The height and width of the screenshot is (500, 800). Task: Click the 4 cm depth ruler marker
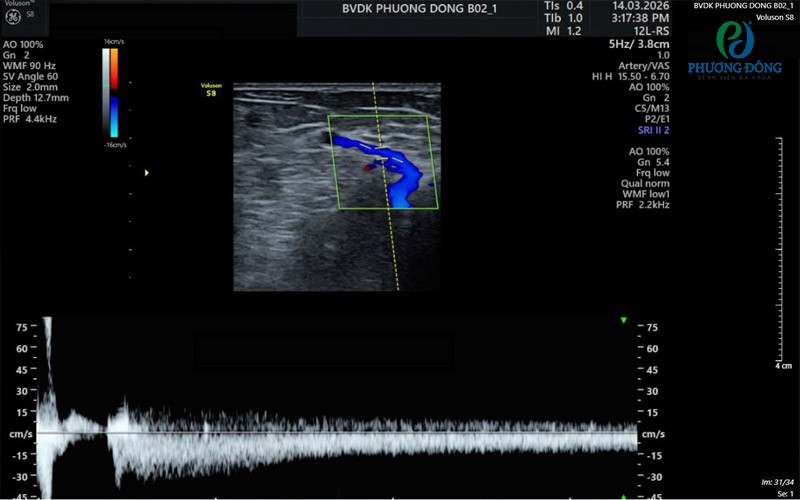(783, 366)
